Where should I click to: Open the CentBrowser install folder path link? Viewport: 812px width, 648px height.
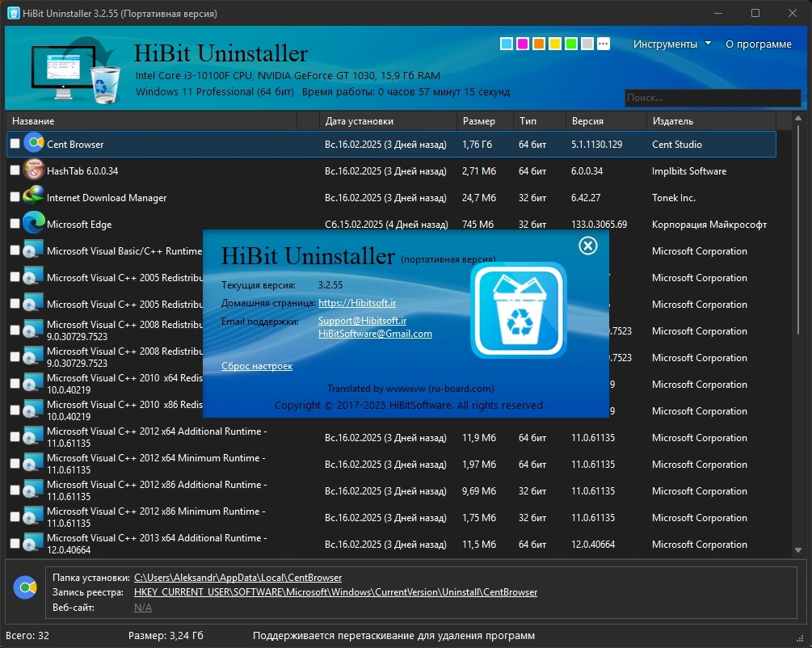(x=238, y=577)
